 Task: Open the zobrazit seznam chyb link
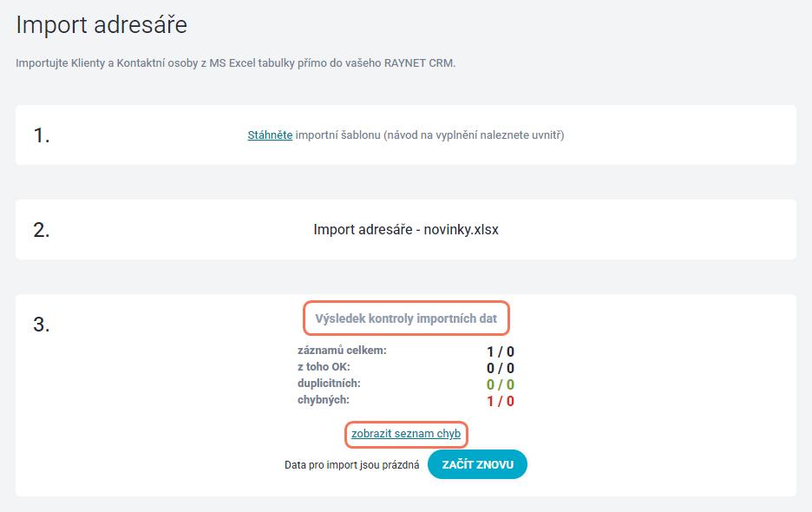(406, 434)
